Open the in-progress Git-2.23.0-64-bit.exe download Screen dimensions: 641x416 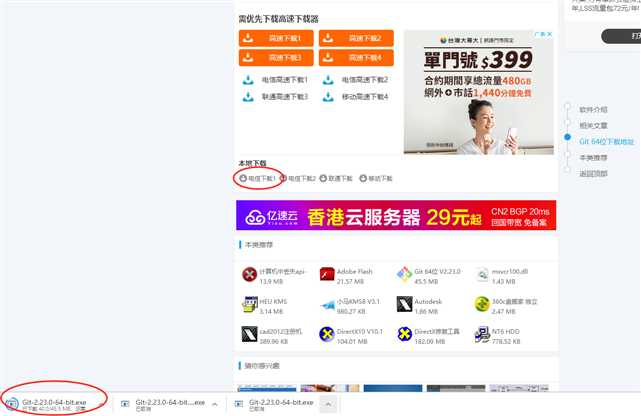pyautogui.click(x=54, y=403)
